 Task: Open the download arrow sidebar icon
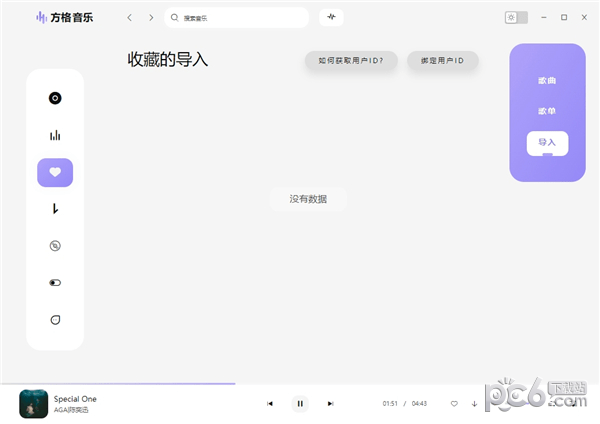tap(55, 209)
